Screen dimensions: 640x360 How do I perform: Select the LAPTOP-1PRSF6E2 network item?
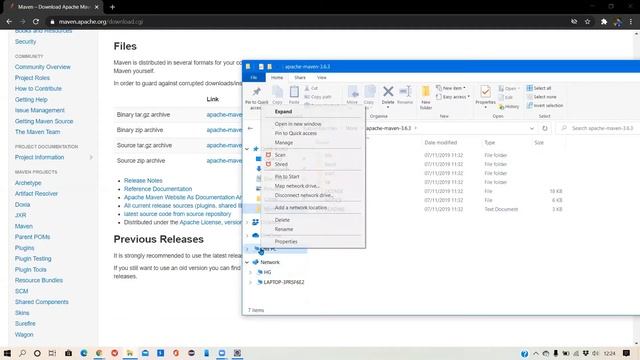(284, 282)
